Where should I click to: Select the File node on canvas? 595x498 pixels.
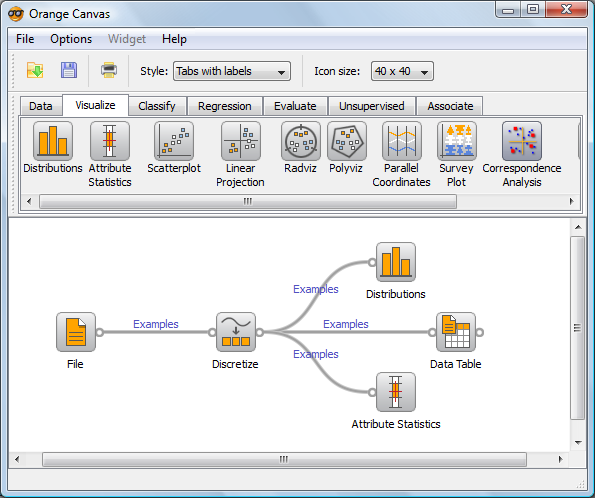coord(76,332)
